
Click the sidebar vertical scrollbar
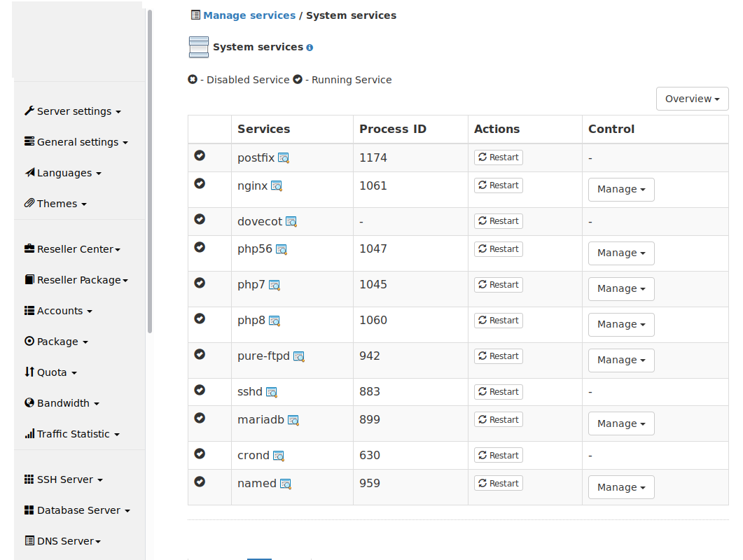coord(150,171)
